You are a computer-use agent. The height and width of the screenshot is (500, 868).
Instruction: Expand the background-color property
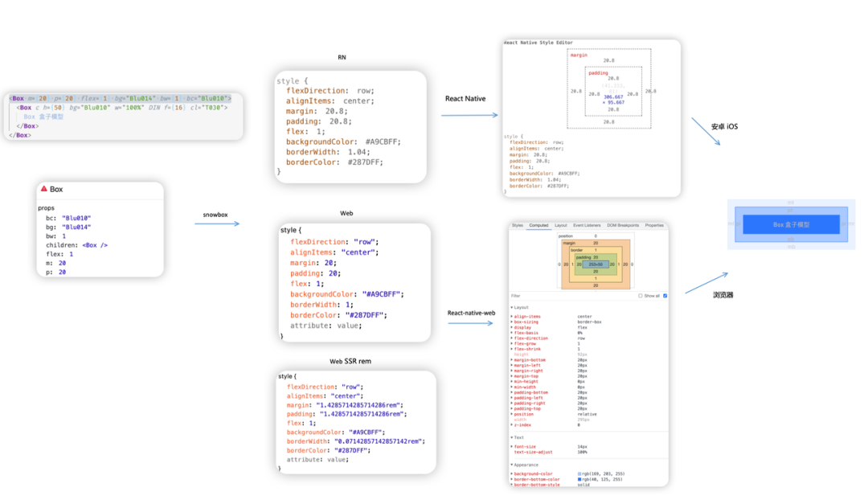[511, 474]
